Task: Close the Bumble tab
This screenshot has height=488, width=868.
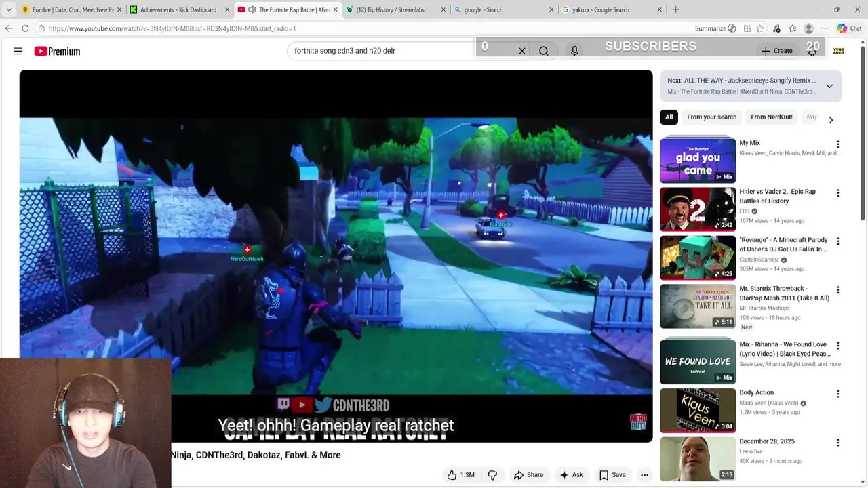Action: 119,9
